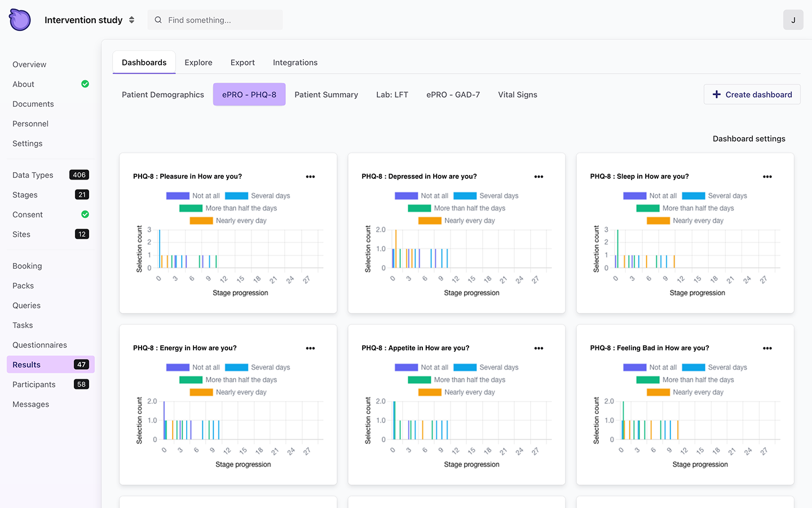Click the purple app logo icon
The width and height of the screenshot is (812, 508).
[x=20, y=20]
